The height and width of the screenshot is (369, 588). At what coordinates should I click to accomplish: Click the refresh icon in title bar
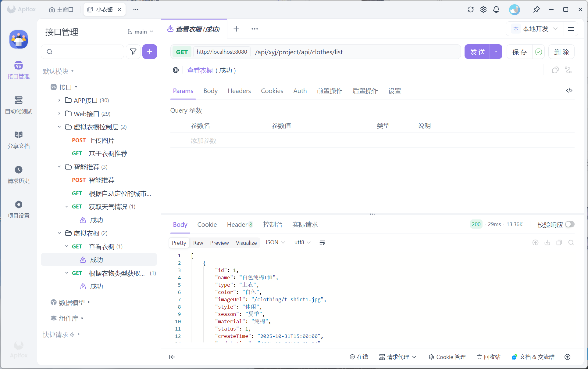point(470,9)
